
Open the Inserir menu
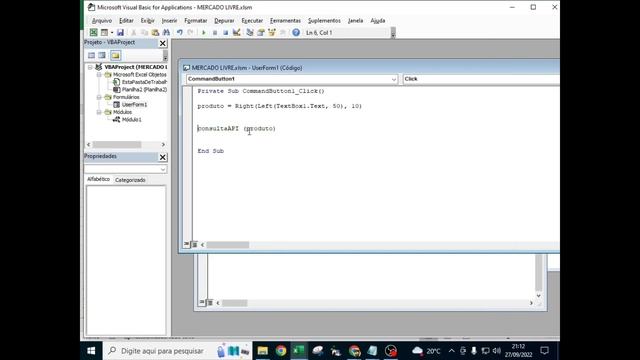[169, 20]
